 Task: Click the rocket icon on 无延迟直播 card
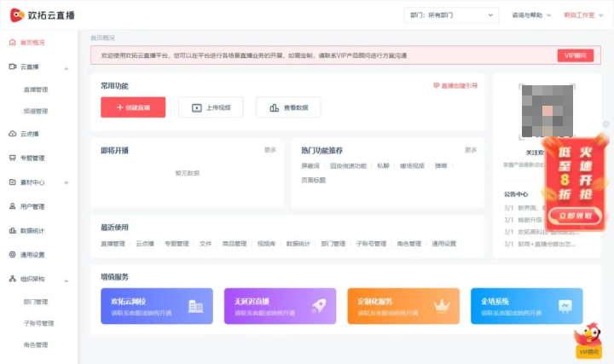(x=319, y=306)
